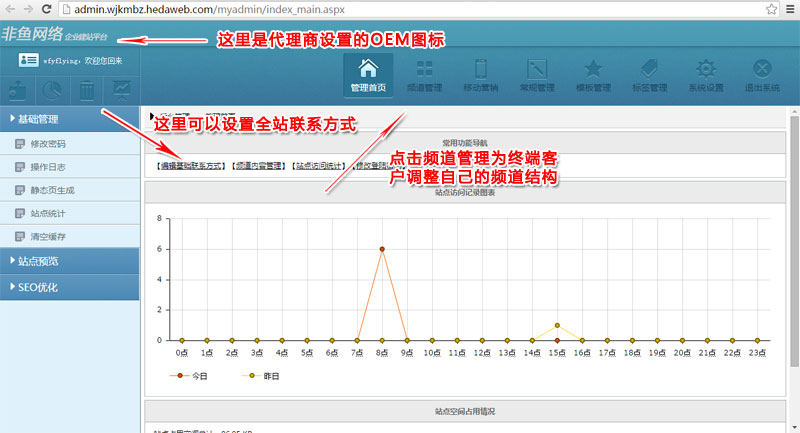The height and width of the screenshot is (433, 800).
Task: Collapse the 基础管理 sidebar section
Action: (69, 120)
